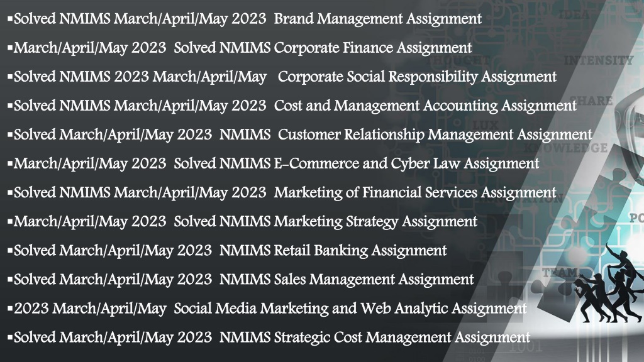Select the Strategic Cost Management Assignment entry

[x=269, y=337]
